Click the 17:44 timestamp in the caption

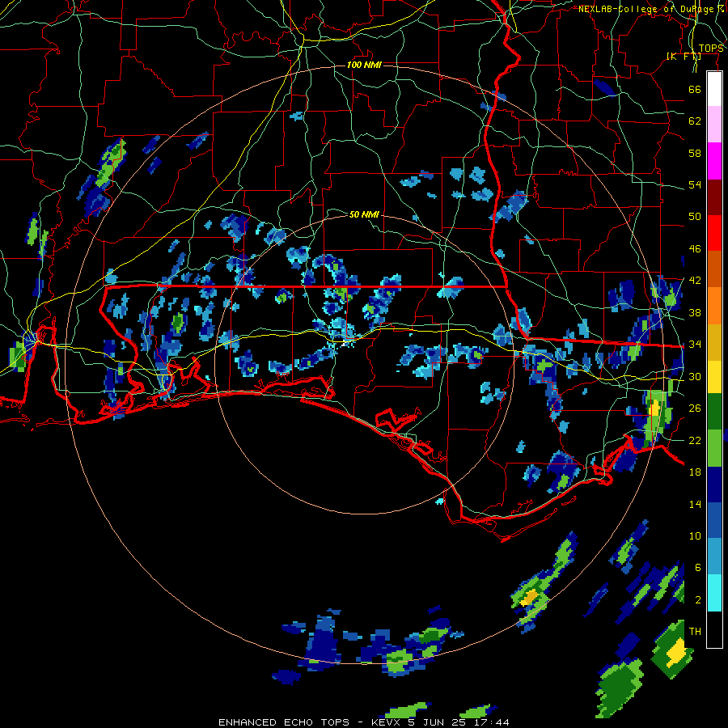pyautogui.click(x=492, y=722)
